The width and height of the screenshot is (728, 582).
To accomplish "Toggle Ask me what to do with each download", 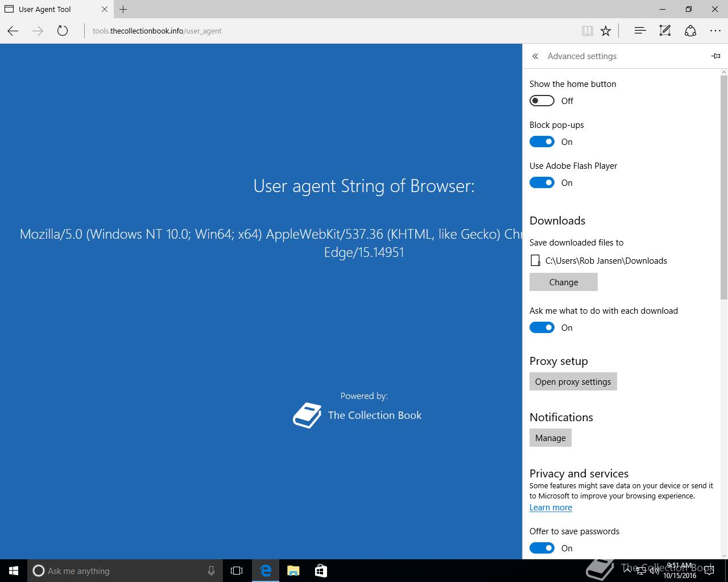I will pyautogui.click(x=542, y=327).
